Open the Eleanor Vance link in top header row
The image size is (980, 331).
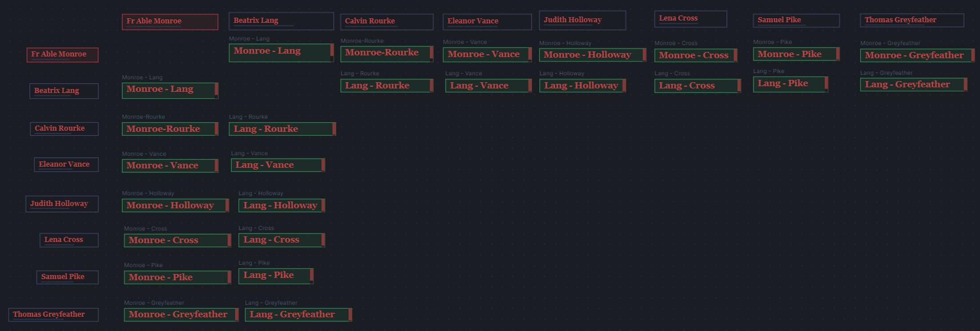click(473, 21)
